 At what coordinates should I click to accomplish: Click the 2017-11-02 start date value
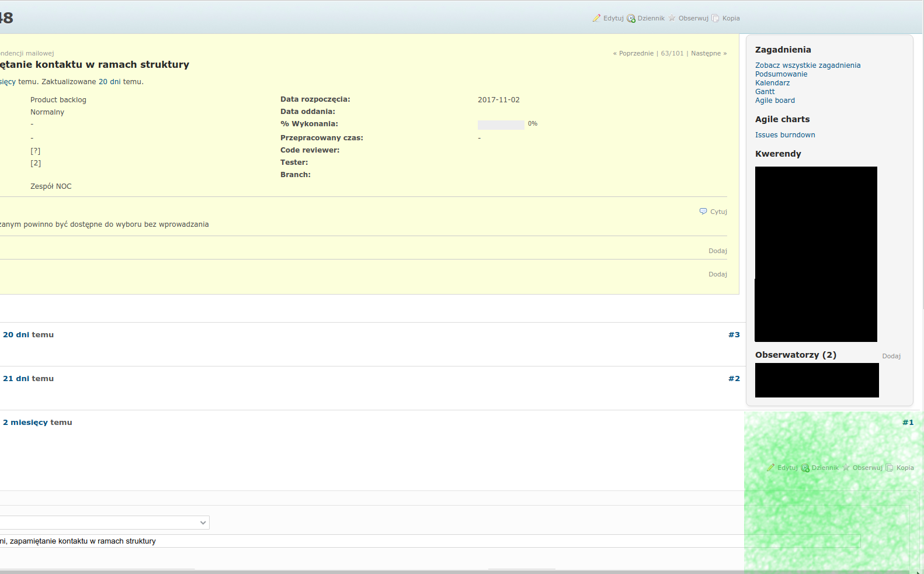tap(499, 100)
